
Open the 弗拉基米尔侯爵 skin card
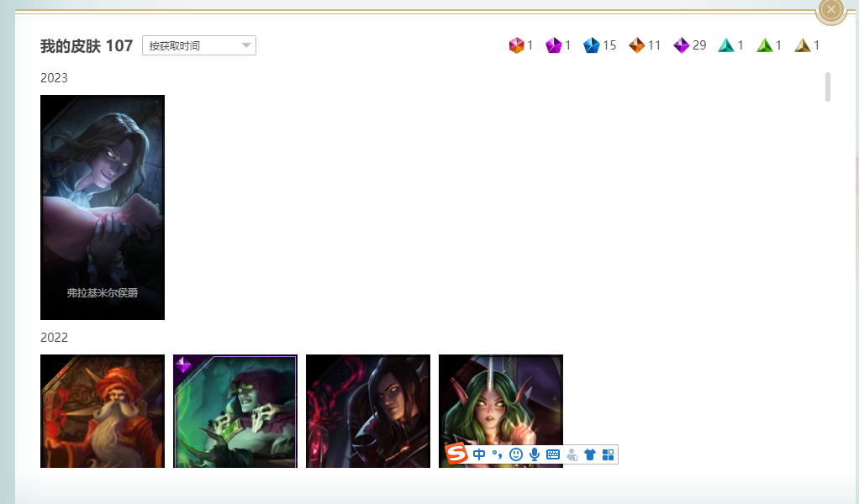103,207
